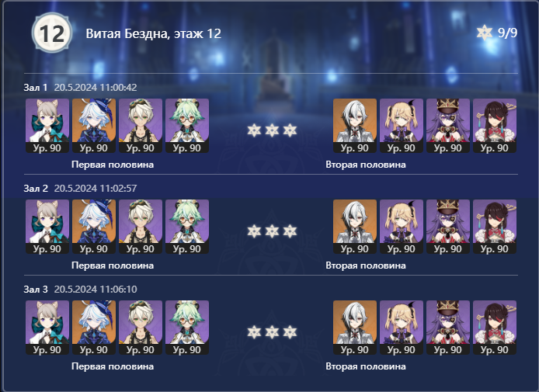The image size is (539, 392).
Task: Select Furina portrait in Зал 1 first half
Action: (x=94, y=126)
